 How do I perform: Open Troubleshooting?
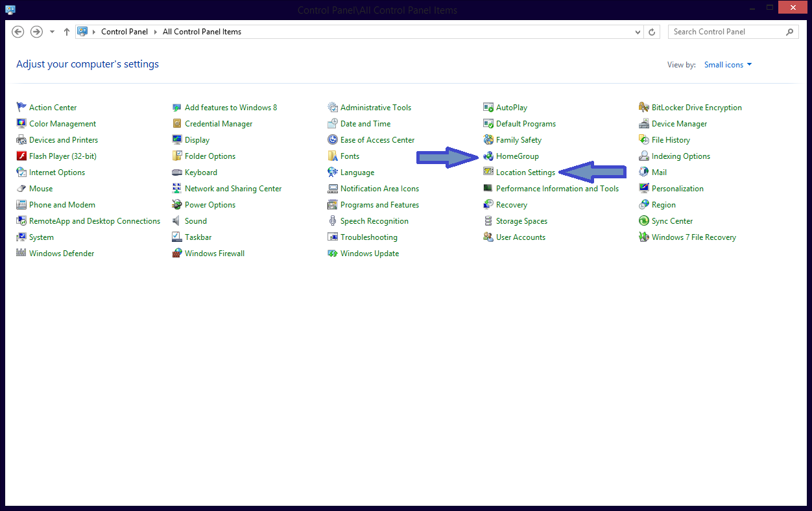pyautogui.click(x=368, y=237)
